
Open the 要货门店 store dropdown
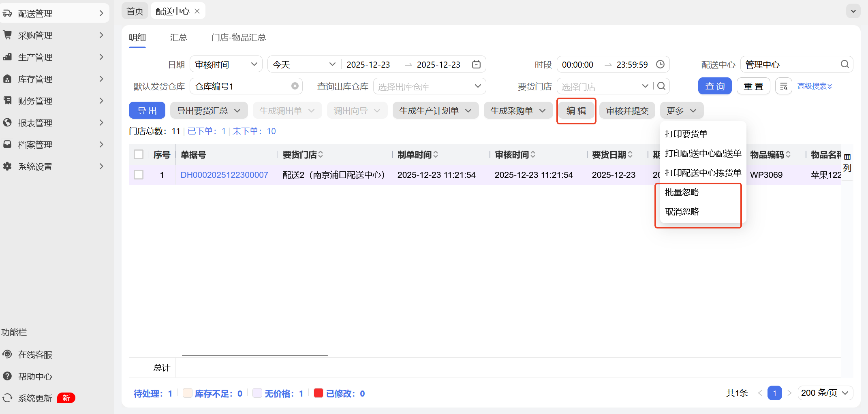coord(605,86)
